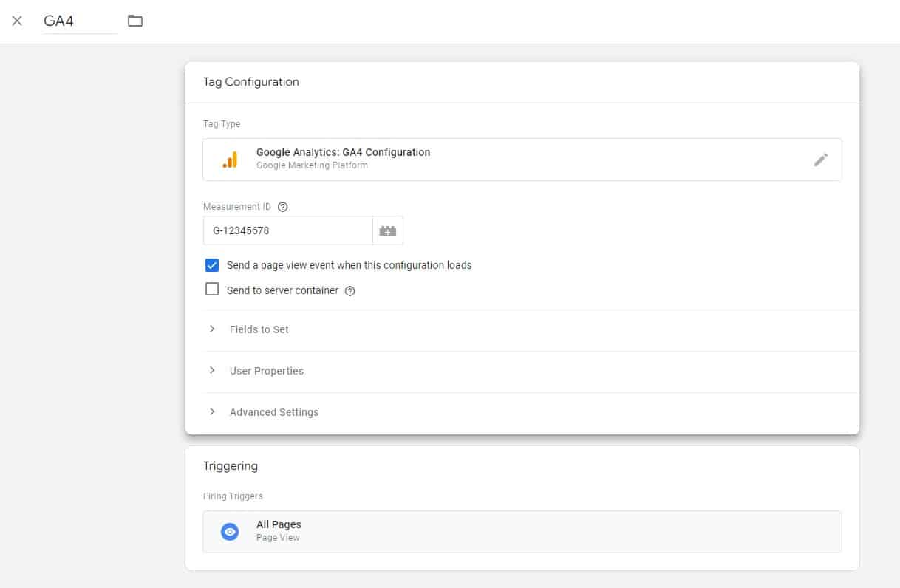Click the Measurement ID help icon
This screenshot has height=588, width=900.
(x=282, y=207)
